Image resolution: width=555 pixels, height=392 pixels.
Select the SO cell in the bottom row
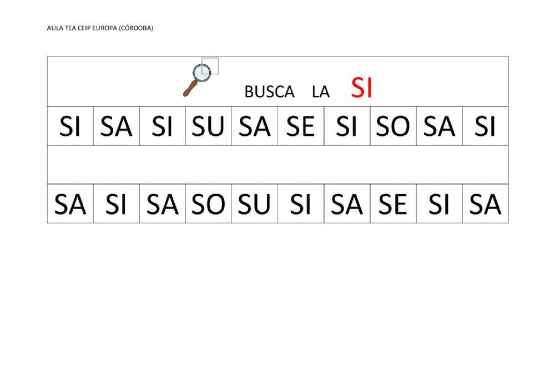point(208,205)
